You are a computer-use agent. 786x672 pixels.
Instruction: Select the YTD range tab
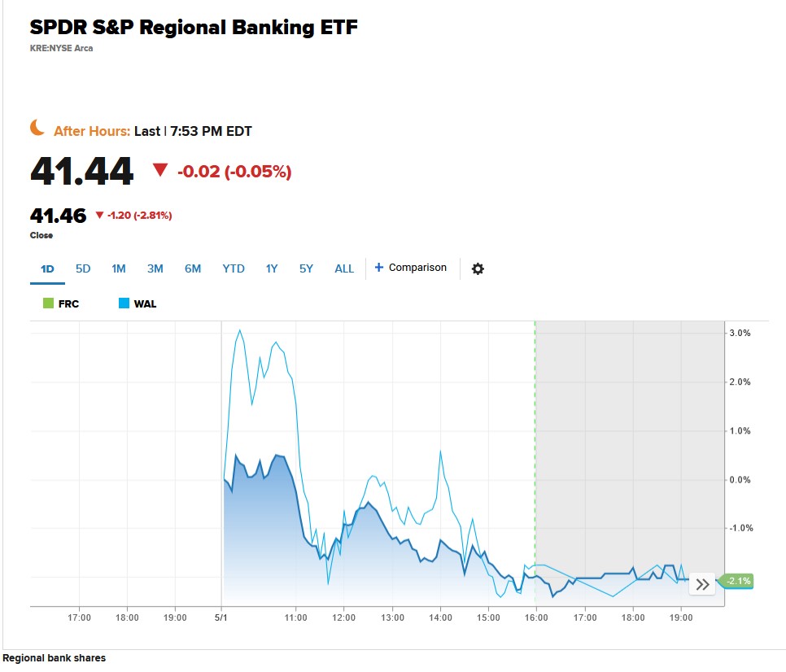tap(234, 268)
